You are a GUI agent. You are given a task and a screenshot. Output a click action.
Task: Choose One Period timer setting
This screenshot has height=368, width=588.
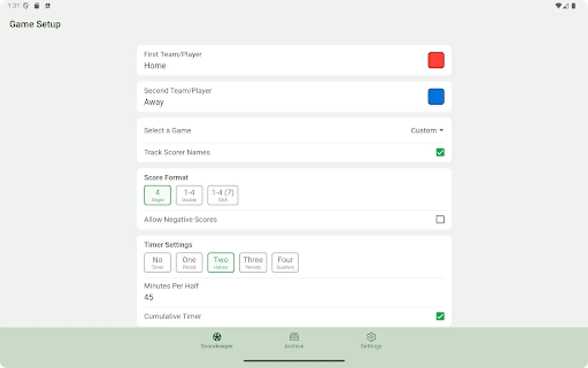(189, 262)
